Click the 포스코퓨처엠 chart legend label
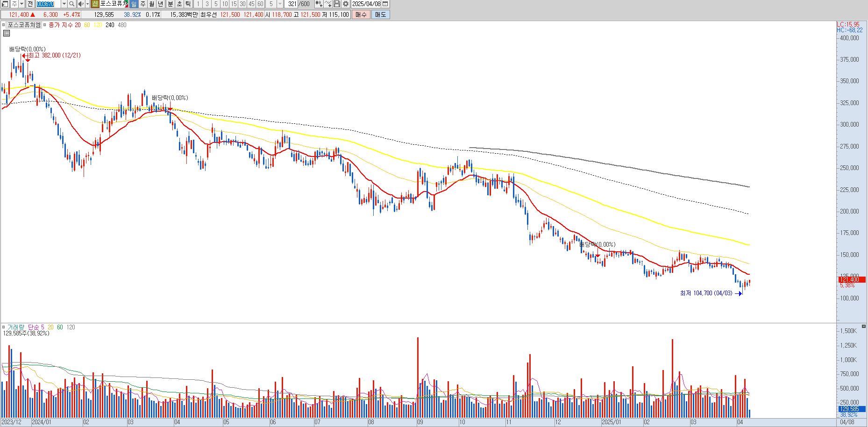 coord(24,25)
